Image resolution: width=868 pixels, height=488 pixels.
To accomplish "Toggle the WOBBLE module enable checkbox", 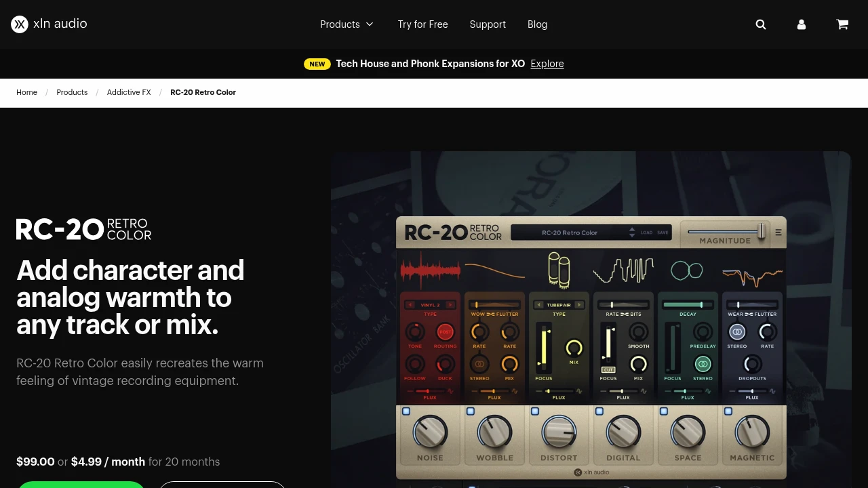I will pos(470,411).
